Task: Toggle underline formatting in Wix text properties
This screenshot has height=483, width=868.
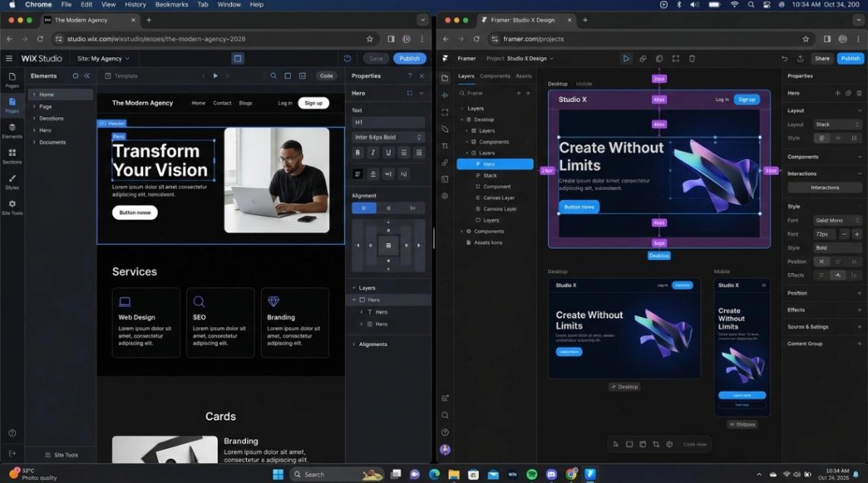Action: (x=388, y=153)
